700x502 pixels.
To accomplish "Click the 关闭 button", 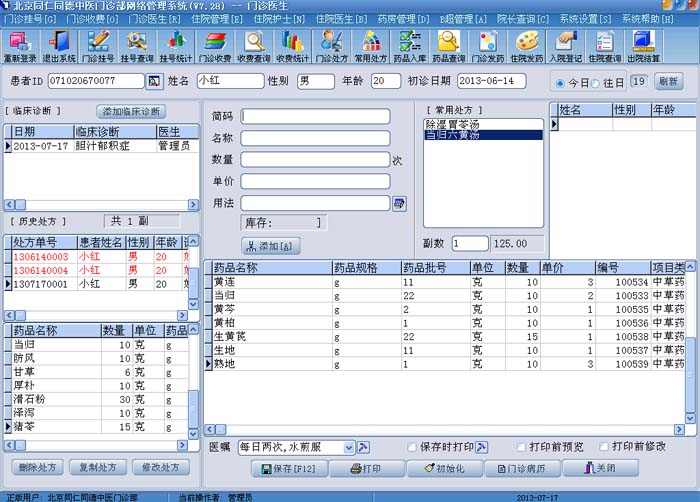I will pyautogui.click(x=600, y=468).
